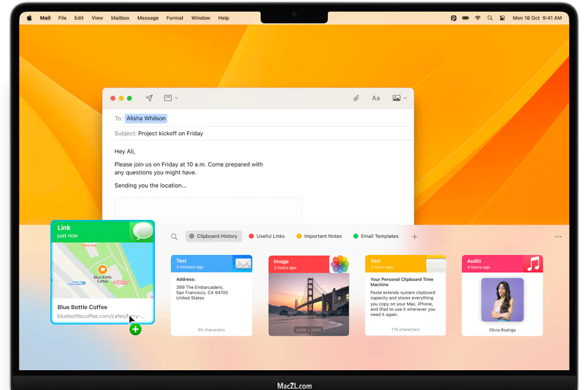This screenshot has width=588, height=390.
Task: Open the Mail menu
Action: [x=45, y=18]
